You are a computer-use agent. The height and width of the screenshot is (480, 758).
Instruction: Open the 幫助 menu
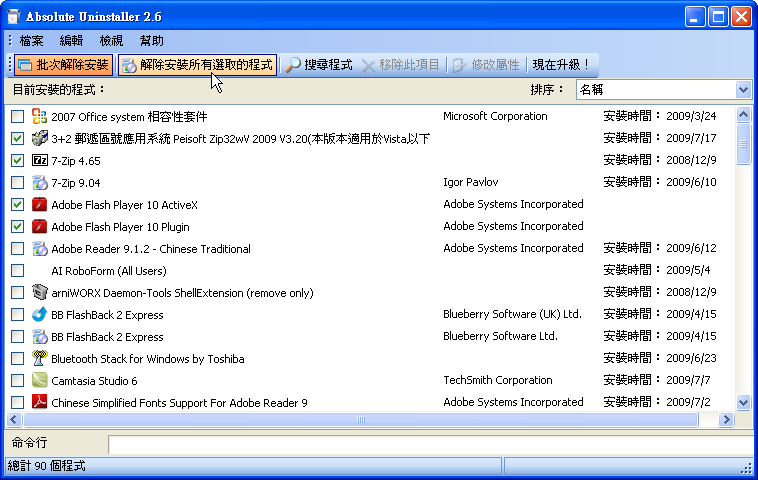pyautogui.click(x=151, y=41)
